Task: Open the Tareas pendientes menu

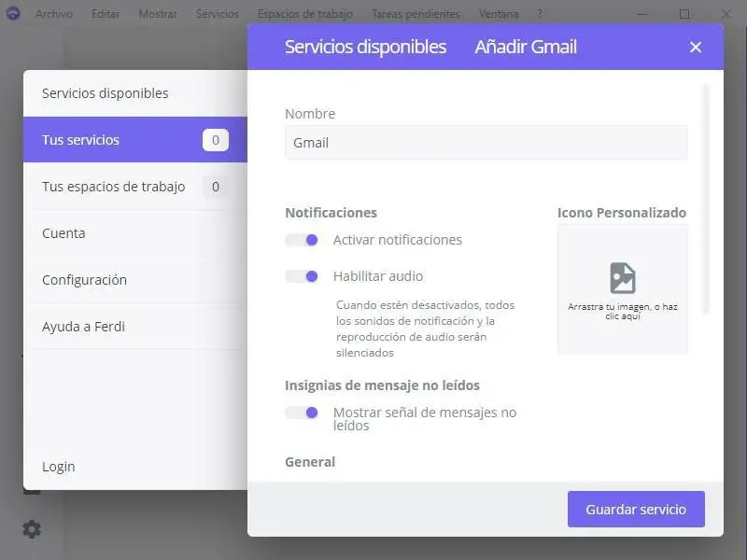Action: (416, 14)
